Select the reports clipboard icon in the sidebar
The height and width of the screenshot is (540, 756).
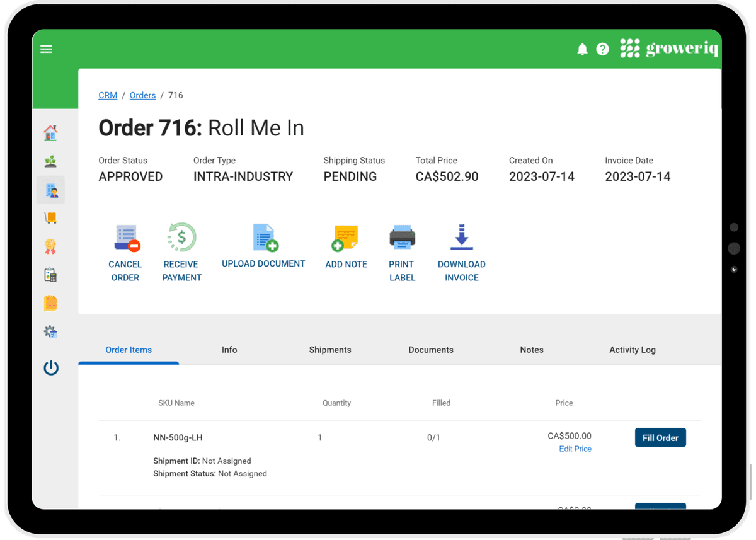[50, 275]
